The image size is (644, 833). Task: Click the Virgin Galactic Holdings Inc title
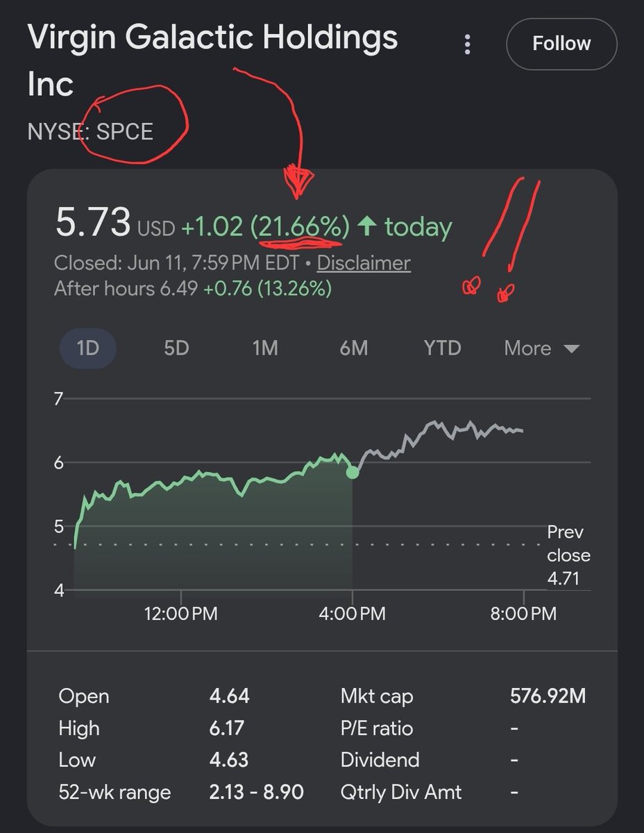click(x=212, y=60)
